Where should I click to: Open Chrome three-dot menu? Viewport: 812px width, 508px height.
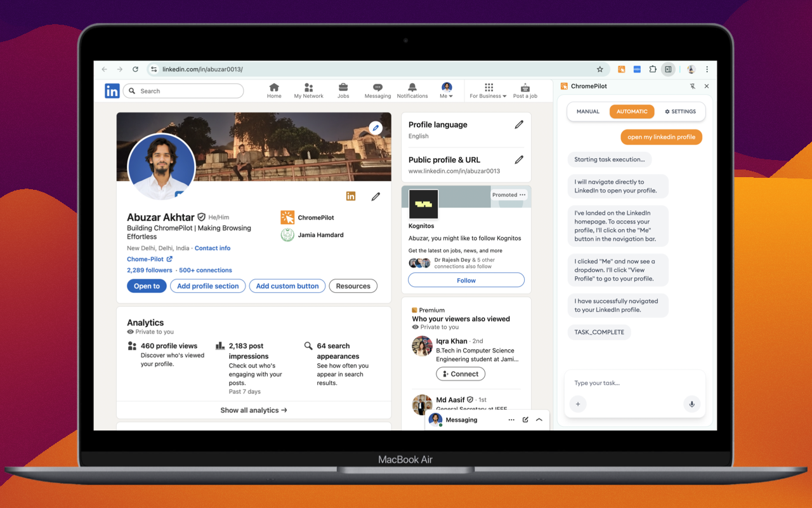click(x=707, y=69)
